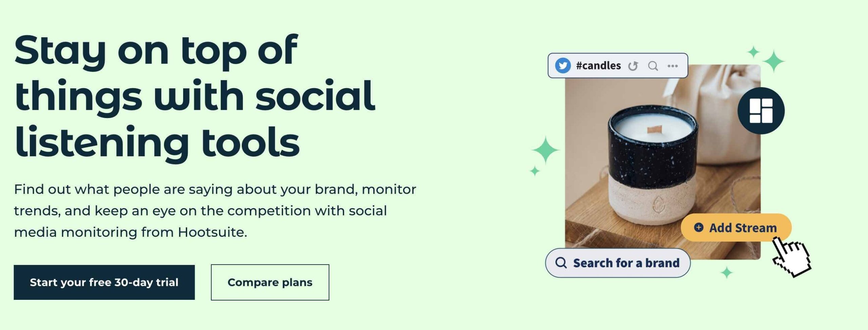The image size is (868, 330).
Task: Click the large green sparkle left of photo
Action: point(545,150)
